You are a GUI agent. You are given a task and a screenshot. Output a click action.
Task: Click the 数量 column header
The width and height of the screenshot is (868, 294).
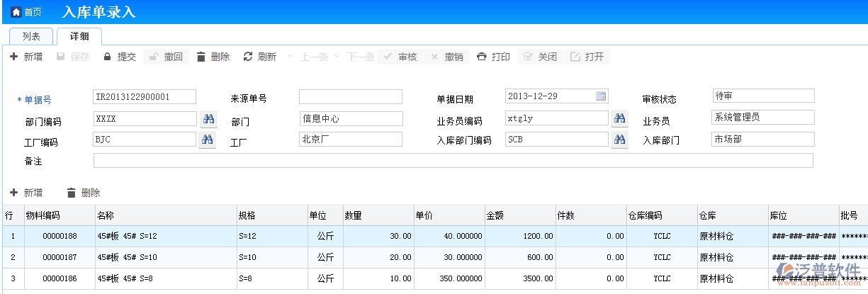(378, 215)
